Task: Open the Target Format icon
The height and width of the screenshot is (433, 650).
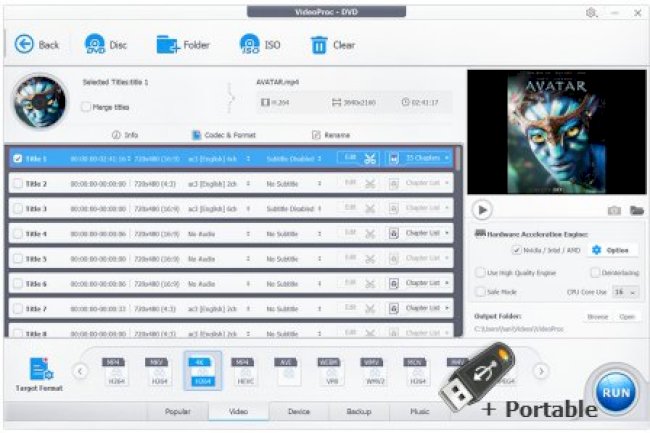Action: (40, 369)
